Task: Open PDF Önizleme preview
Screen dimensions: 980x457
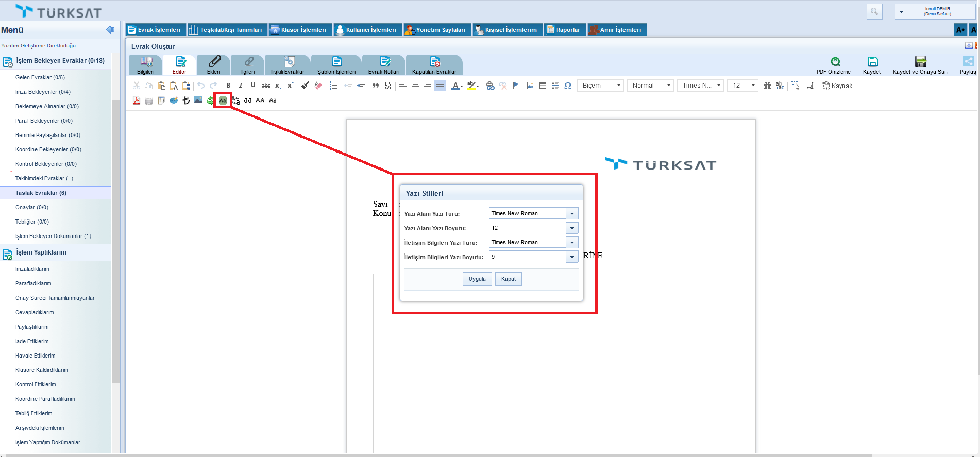Action: (835, 62)
